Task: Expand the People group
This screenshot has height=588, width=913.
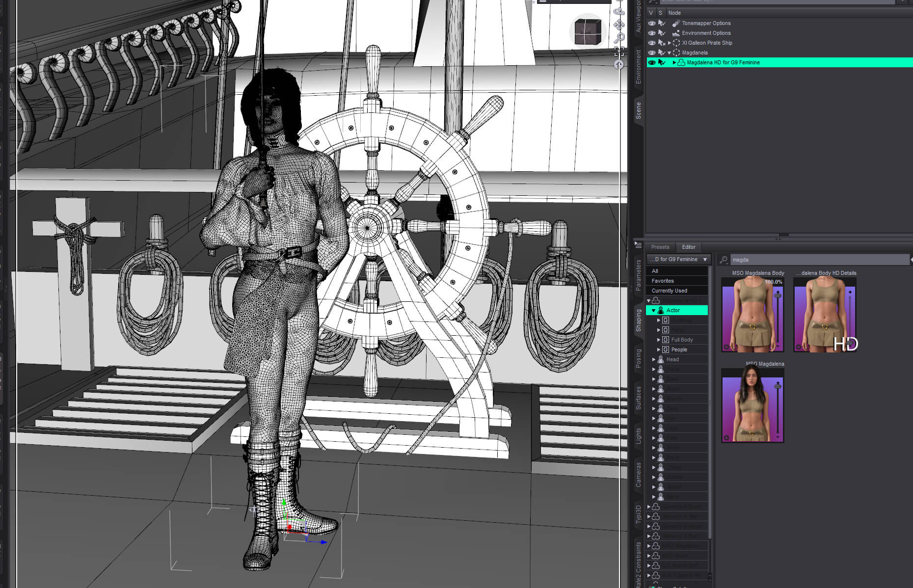Action: [x=659, y=349]
